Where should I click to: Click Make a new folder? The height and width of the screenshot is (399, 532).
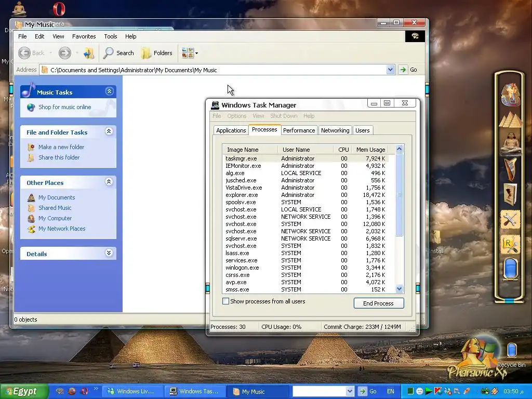coord(61,147)
